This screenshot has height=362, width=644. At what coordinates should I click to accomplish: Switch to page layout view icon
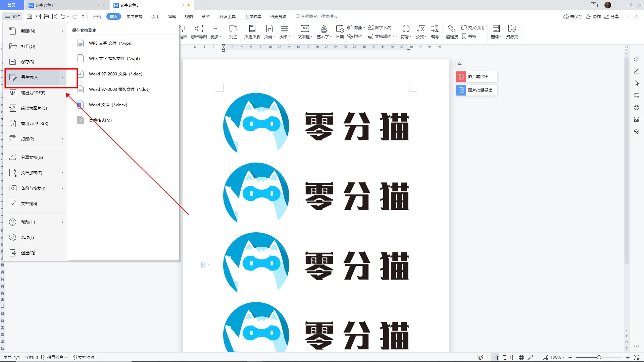pyautogui.click(x=495, y=357)
